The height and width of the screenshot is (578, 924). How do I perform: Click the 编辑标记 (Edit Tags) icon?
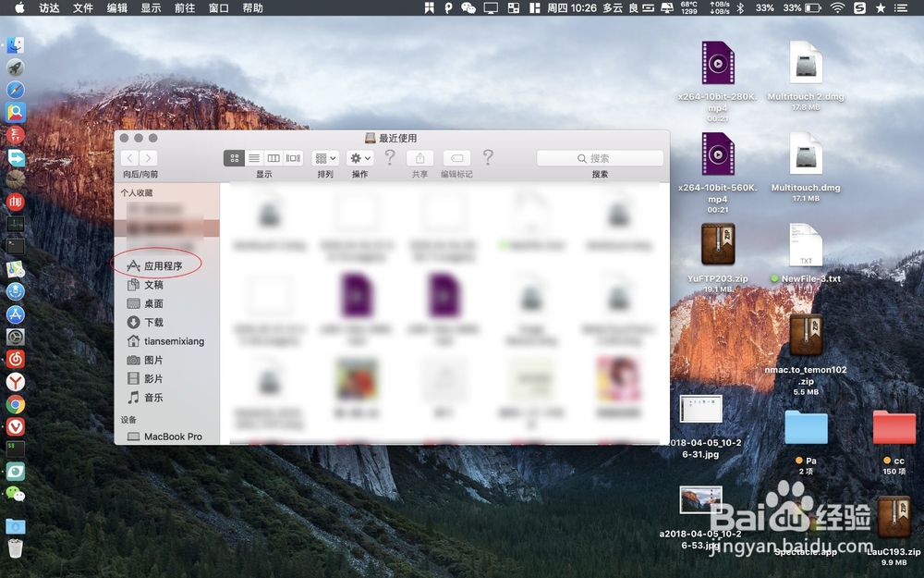tap(456, 157)
